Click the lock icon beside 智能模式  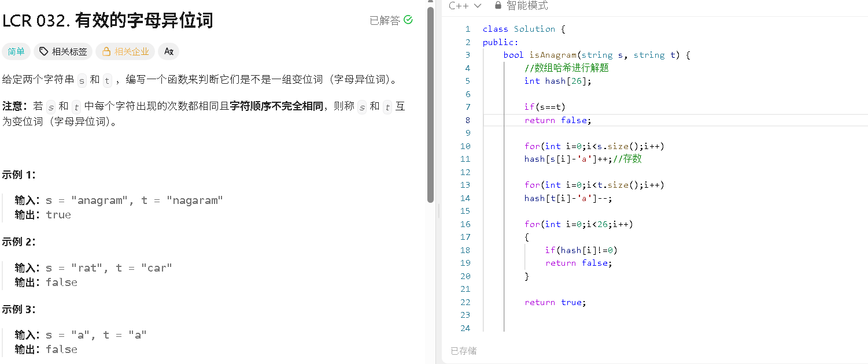pyautogui.click(x=498, y=5)
